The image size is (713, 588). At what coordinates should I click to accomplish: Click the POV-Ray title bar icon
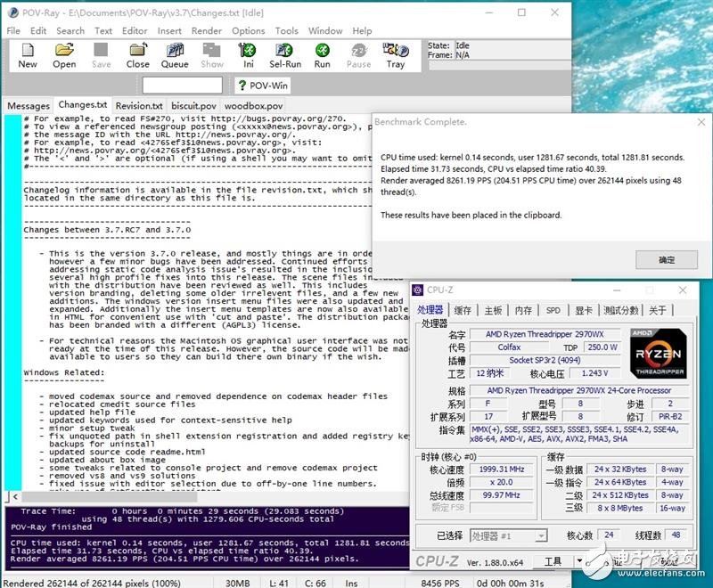(13, 12)
